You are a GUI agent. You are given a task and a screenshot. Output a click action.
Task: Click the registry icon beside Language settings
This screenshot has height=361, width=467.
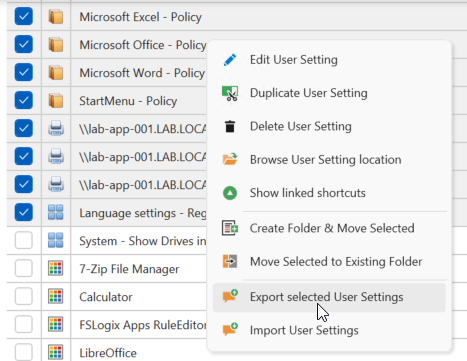(56, 212)
